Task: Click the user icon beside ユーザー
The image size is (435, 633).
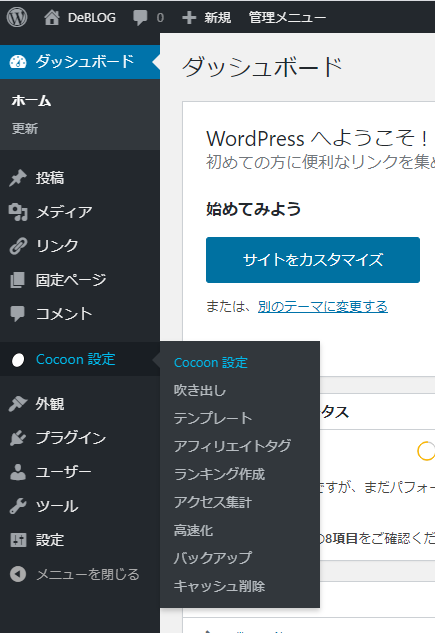Action: pos(18,472)
